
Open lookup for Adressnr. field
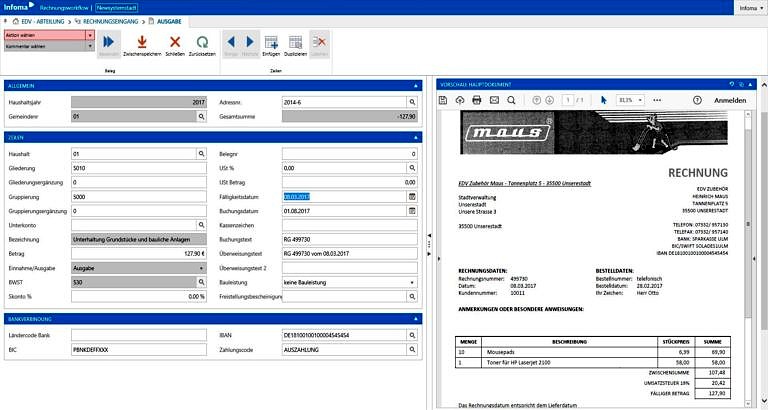click(x=412, y=102)
